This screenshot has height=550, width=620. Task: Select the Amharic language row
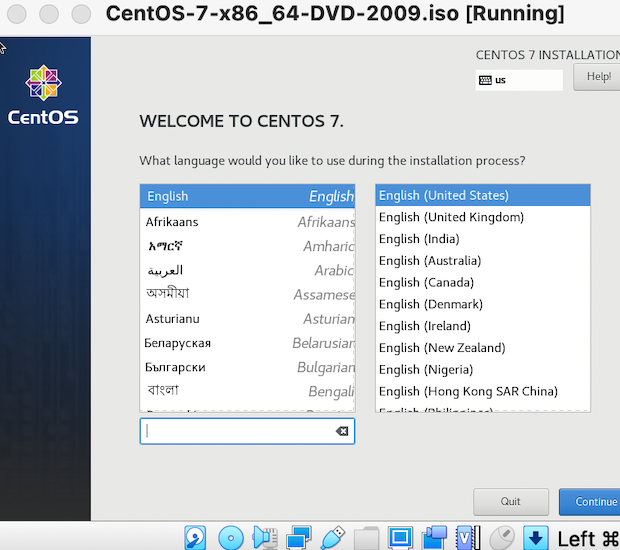(x=248, y=246)
